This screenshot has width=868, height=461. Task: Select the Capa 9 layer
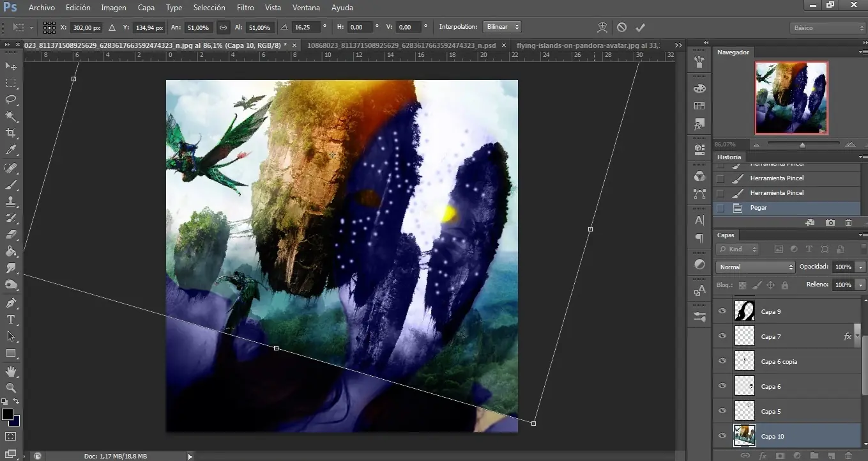tap(787, 311)
